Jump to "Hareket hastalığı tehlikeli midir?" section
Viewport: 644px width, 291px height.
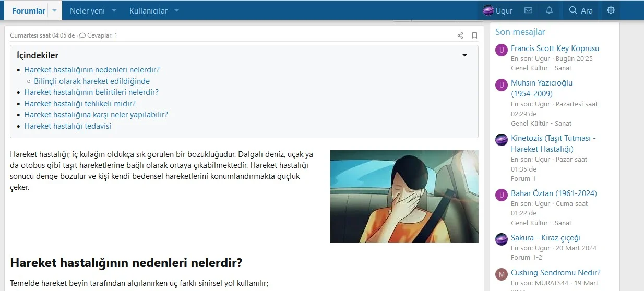click(x=80, y=103)
